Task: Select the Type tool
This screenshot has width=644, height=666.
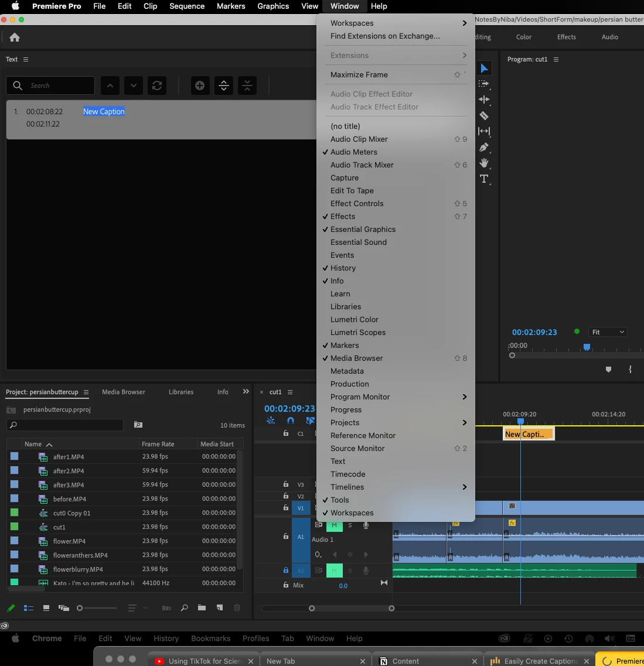Action: coord(484,179)
